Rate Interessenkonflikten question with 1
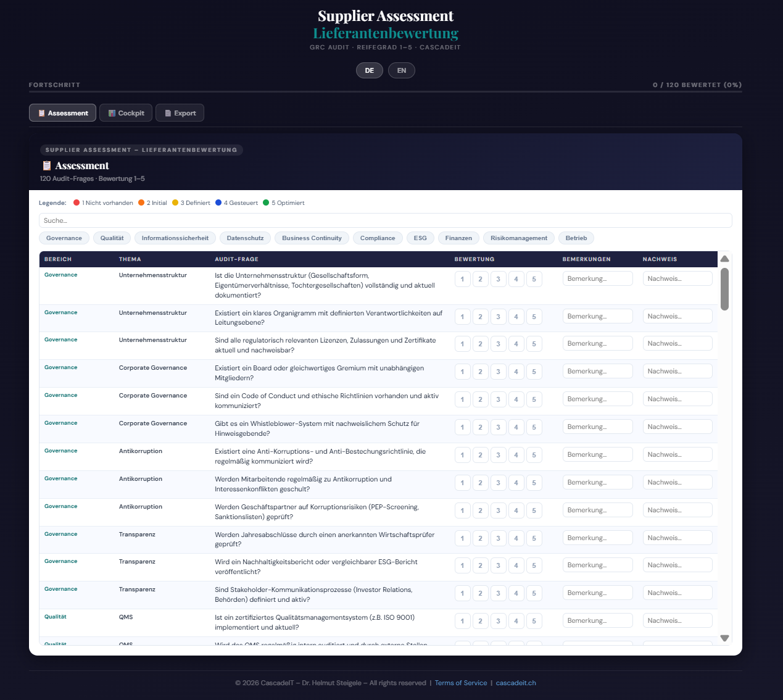 [463, 483]
